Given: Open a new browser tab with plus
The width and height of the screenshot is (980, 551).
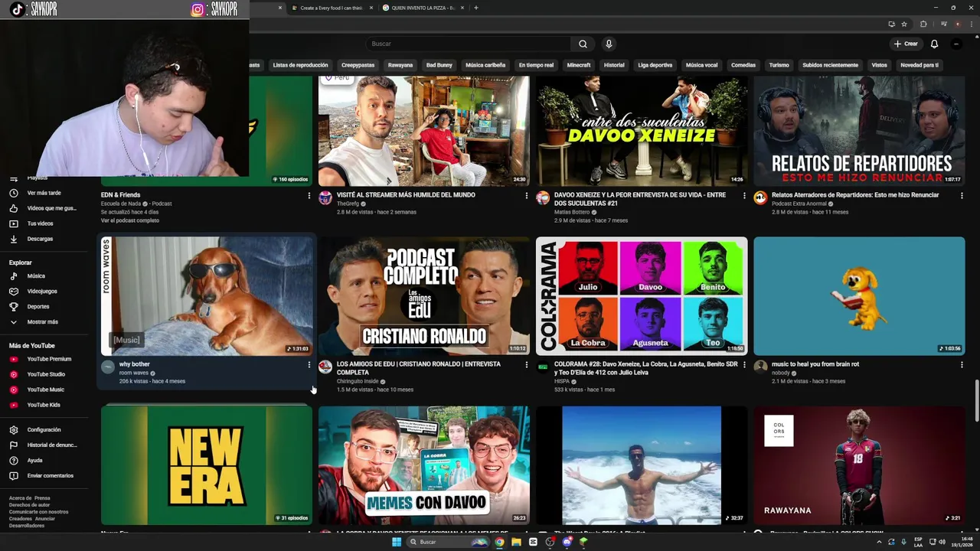Looking at the screenshot, I should (x=476, y=8).
